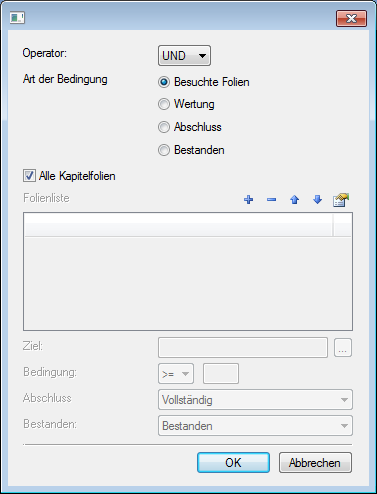Click the Ziel browse ellipsis button
Image resolution: width=377 pixels, height=494 pixels.
pyautogui.click(x=343, y=348)
